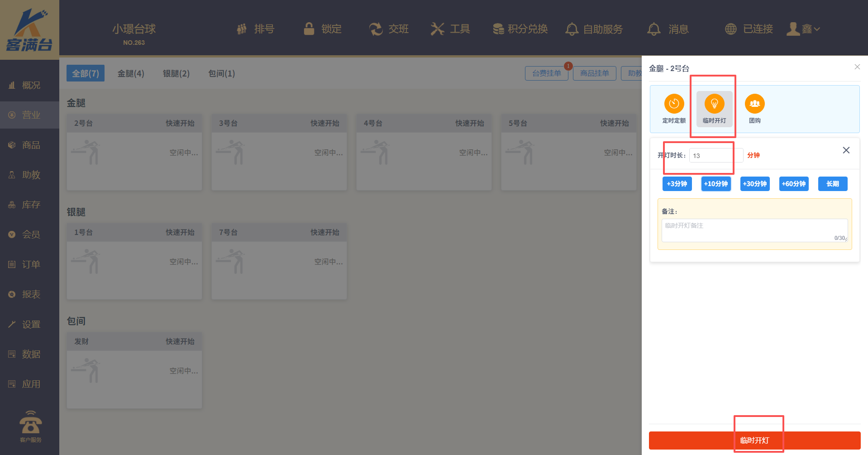Expand the 鑫 user account dropdown
Image resolution: width=868 pixels, height=455 pixels.
click(804, 29)
